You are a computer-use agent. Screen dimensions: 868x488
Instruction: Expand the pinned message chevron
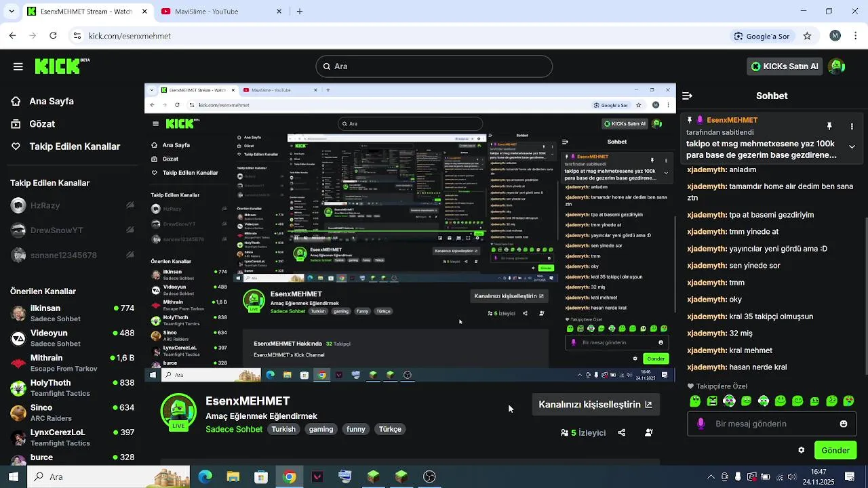pyautogui.click(x=852, y=146)
